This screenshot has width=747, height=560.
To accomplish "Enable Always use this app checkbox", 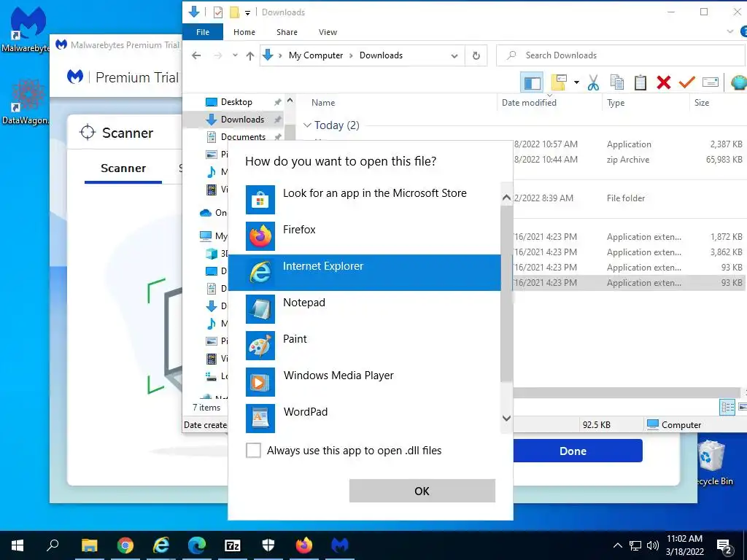I will (x=253, y=450).
